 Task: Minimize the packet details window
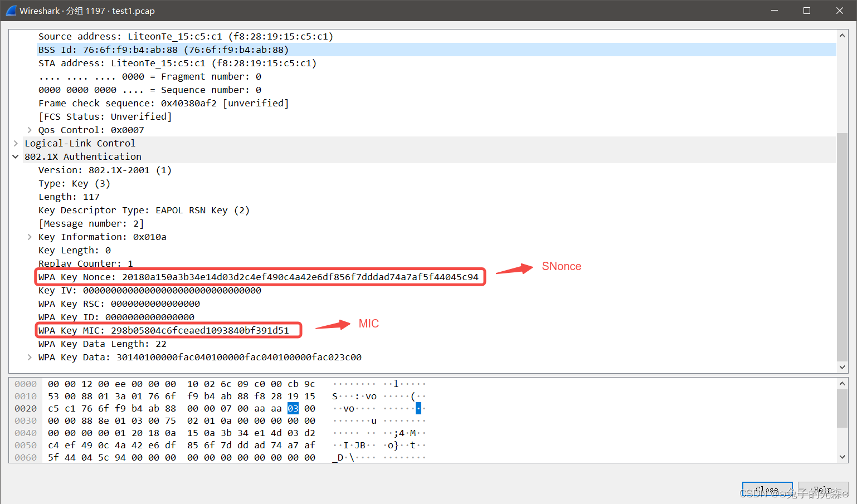774,11
